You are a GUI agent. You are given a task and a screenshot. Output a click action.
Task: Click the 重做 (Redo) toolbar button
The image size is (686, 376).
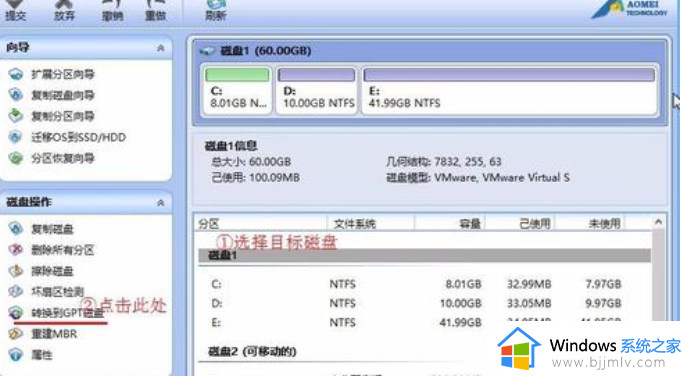pyautogui.click(x=155, y=11)
